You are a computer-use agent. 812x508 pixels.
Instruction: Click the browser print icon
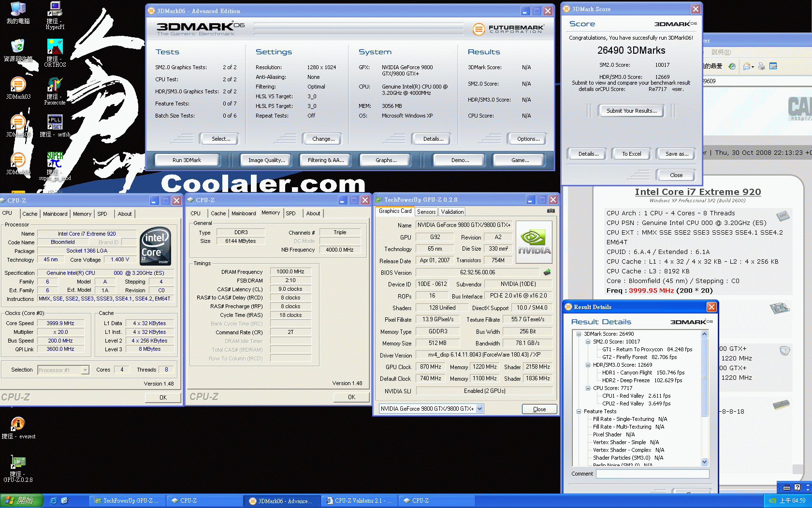click(x=761, y=66)
